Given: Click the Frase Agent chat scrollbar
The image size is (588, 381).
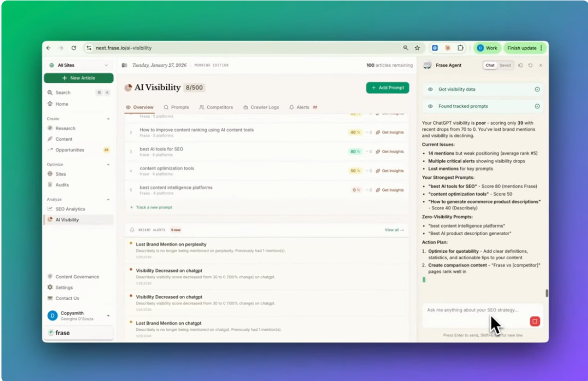Looking at the screenshot, I should (x=547, y=293).
